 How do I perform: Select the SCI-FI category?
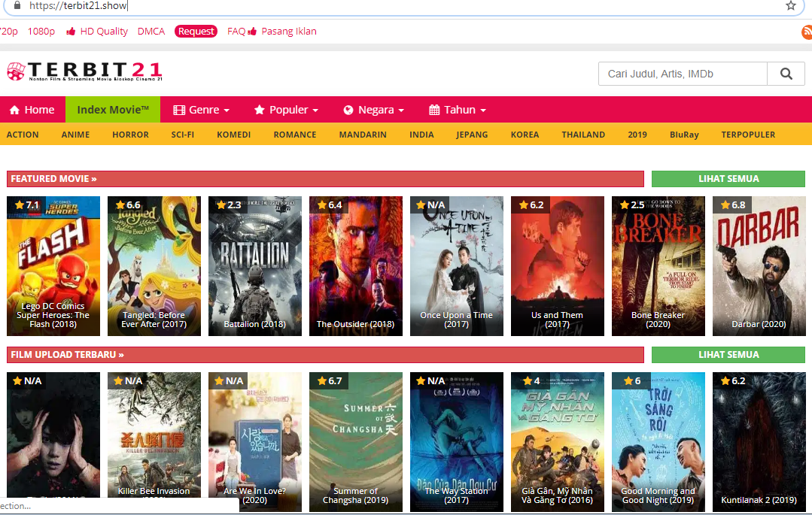[183, 135]
